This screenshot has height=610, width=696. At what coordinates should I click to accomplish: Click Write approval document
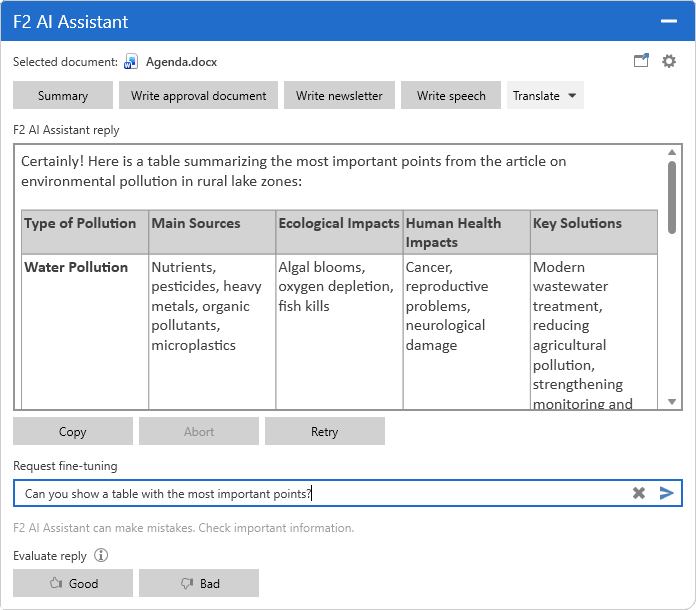click(198, 95)
